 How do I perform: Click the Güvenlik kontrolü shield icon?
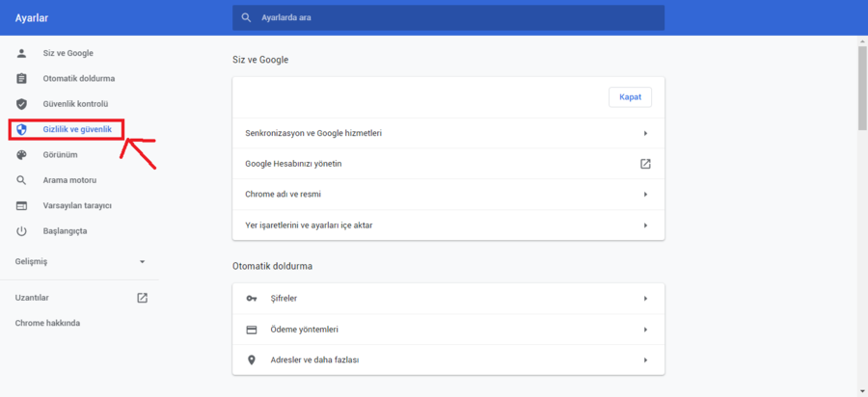coord(21,103)
